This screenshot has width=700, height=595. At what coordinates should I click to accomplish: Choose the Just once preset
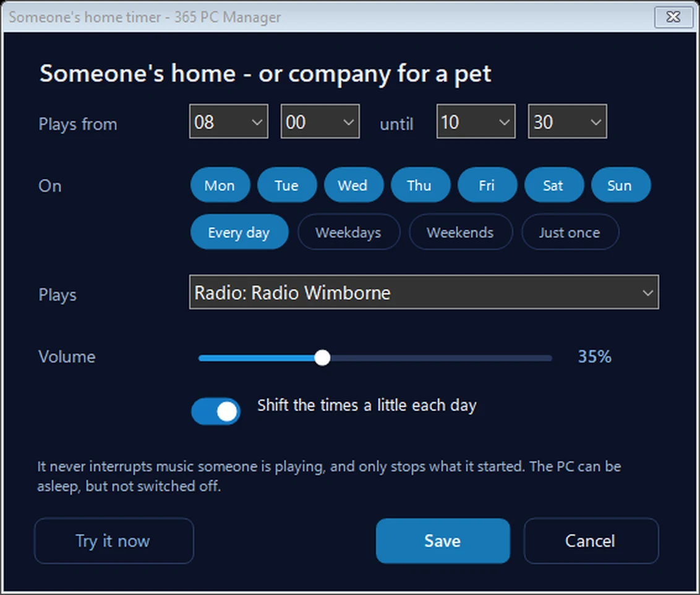click(x=570, y=232)
